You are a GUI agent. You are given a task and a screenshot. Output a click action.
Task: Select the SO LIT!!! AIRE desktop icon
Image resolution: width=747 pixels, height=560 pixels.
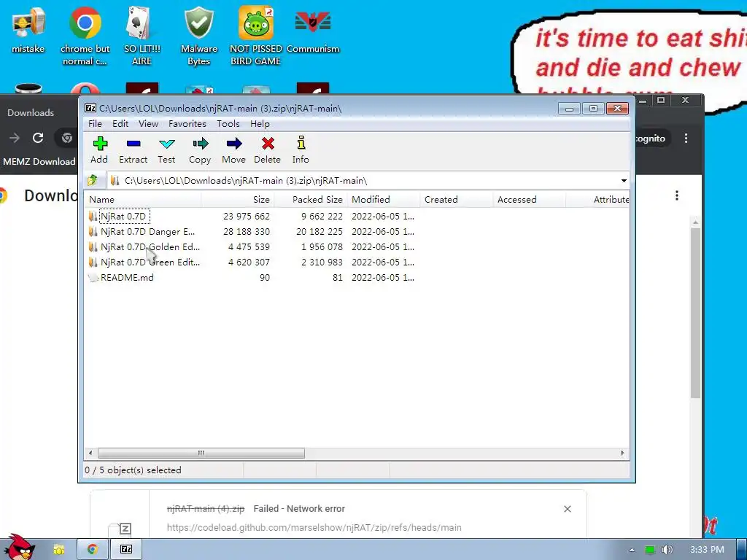tap(142, 36)
